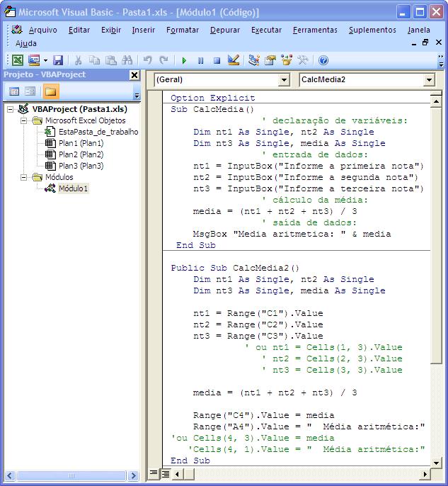Open the Toolbox hammer and wrench icon
This screenshot has width=448, height=486.
tap(303, 60)
